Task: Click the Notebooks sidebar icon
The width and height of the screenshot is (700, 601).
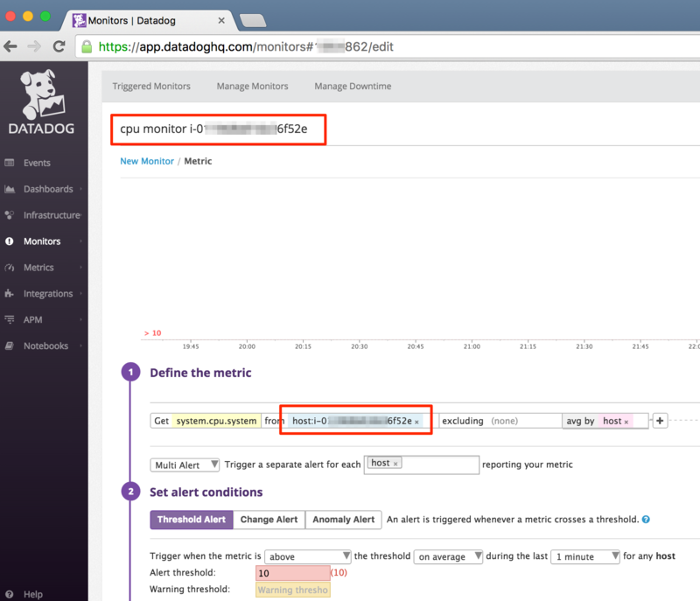Action: click(10, 346)
